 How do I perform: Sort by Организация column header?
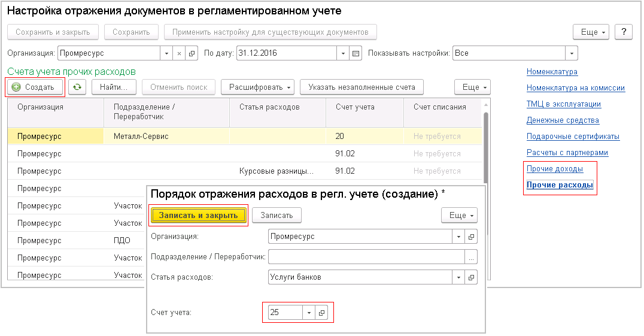(56, 112)
